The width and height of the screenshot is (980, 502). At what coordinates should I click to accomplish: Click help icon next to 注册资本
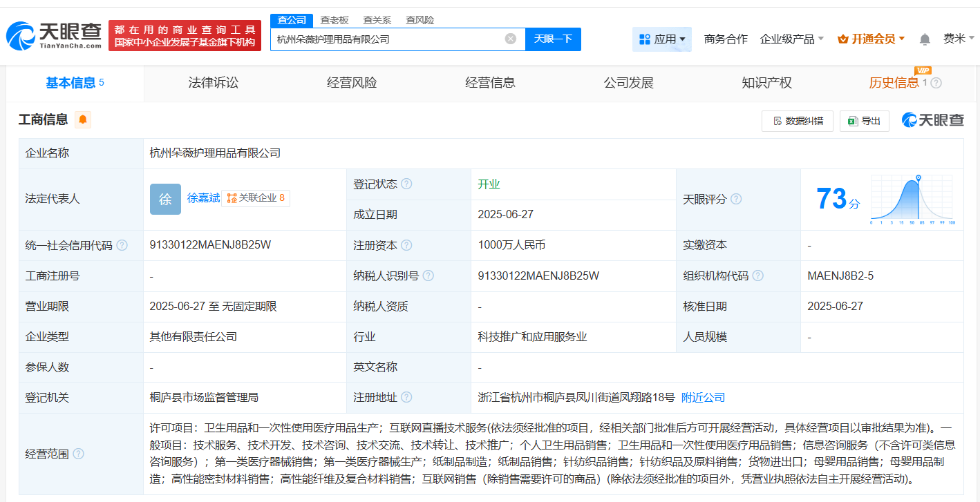[406, 245]
